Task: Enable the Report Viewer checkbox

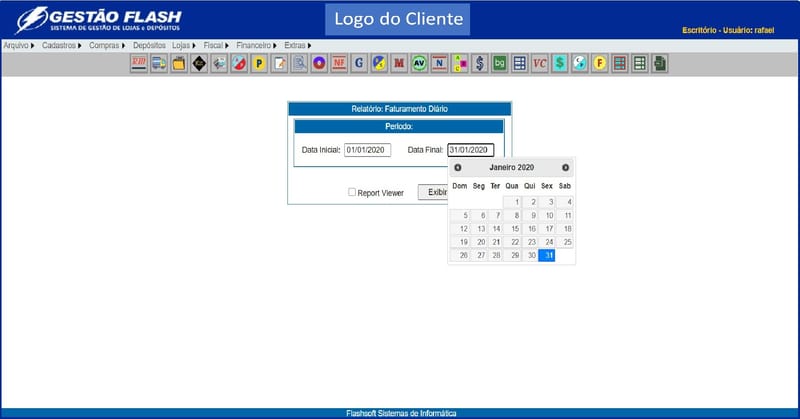Action: [352, 192]
